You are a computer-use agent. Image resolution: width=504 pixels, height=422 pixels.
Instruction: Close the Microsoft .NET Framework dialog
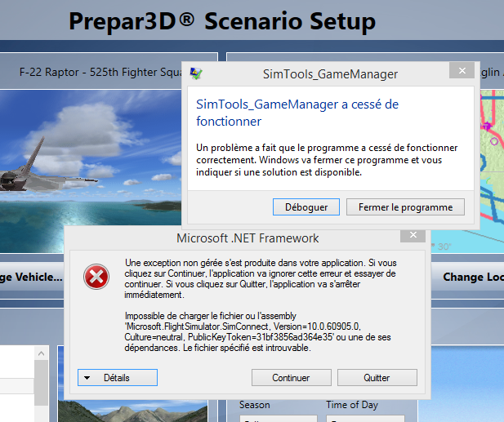[x=413, y=235]
